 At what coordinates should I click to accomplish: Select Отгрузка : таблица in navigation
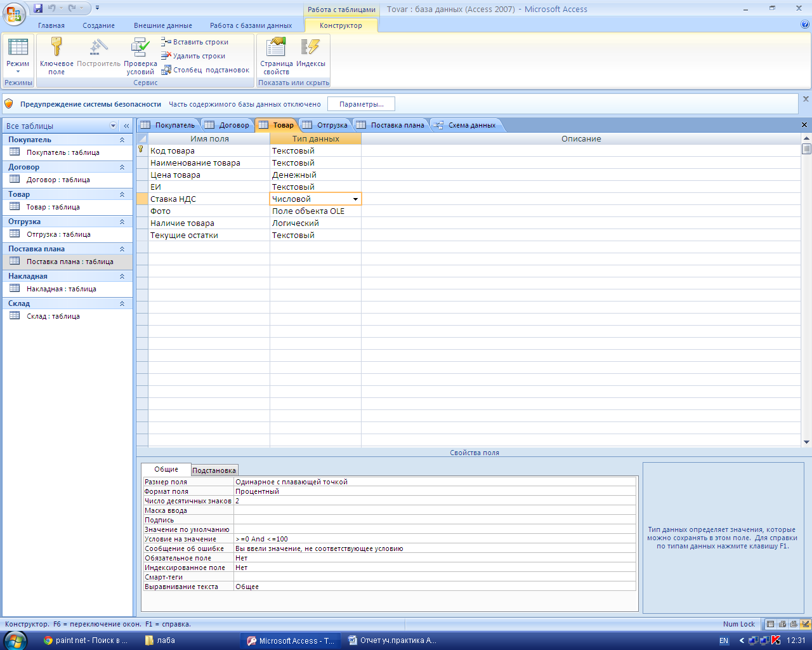pyautogui.click(x=68, y=234)
